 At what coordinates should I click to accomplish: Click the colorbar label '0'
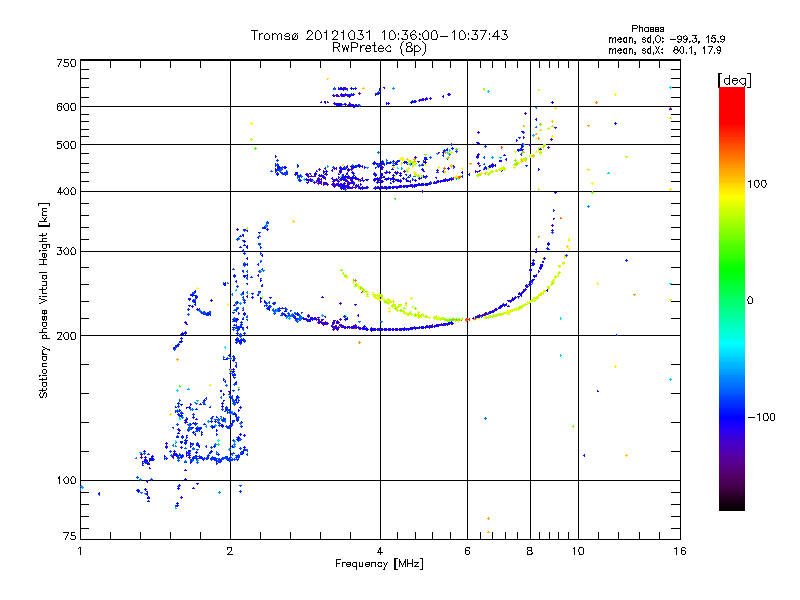[750, 301]
